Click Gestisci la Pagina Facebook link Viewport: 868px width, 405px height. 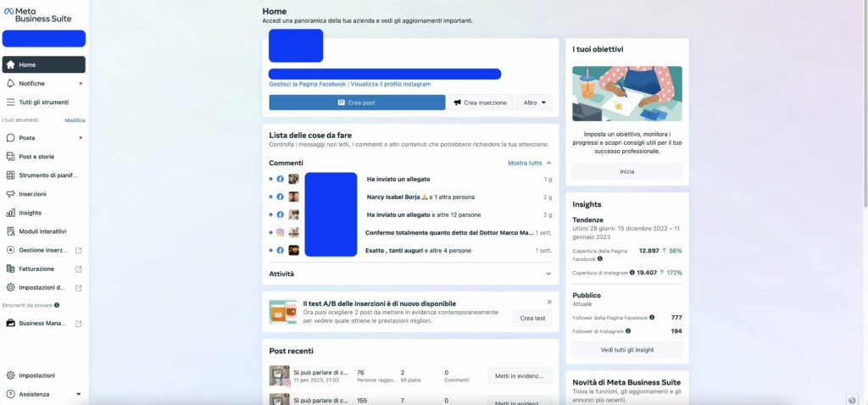pos(307,84)
